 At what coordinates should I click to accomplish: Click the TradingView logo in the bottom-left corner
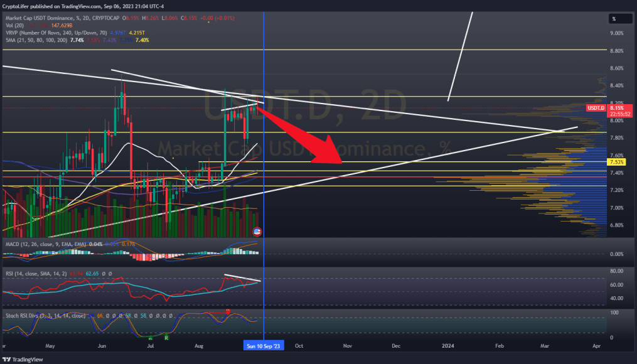point(20,359)
